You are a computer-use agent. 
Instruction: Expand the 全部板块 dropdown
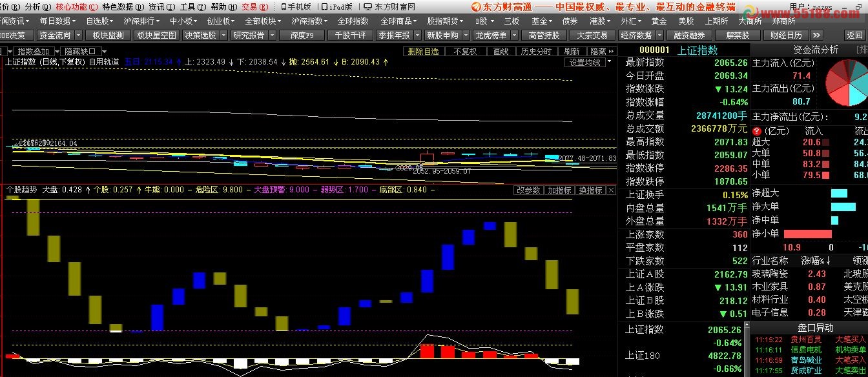(263, 21)
